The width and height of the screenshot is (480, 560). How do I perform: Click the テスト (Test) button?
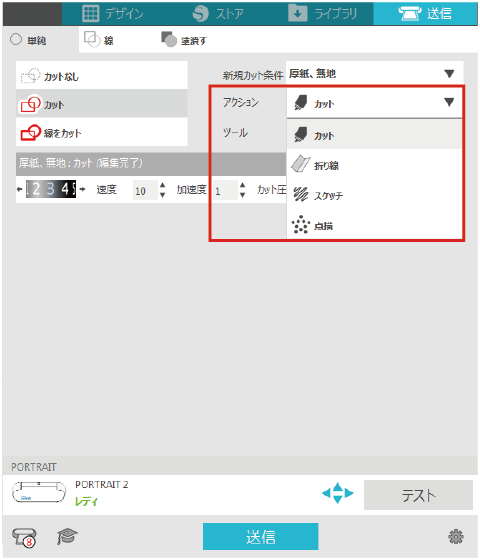pyautogui.click(x=418, y=495)
